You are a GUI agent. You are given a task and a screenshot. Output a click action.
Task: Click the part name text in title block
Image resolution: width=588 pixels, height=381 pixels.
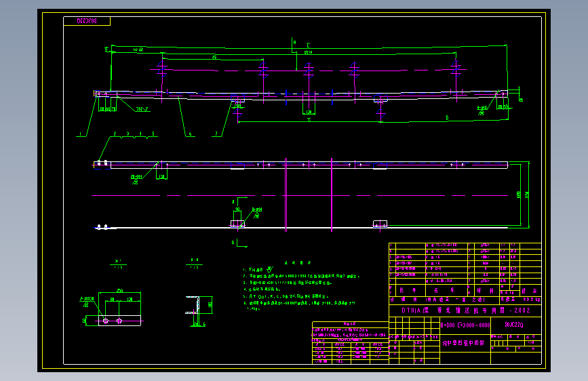pos(463,343)
